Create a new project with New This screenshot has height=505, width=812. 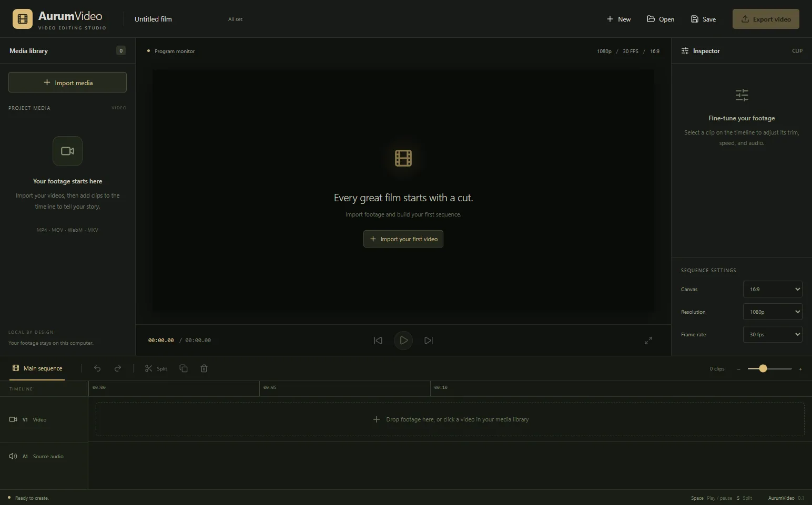[x=618, y=19]
